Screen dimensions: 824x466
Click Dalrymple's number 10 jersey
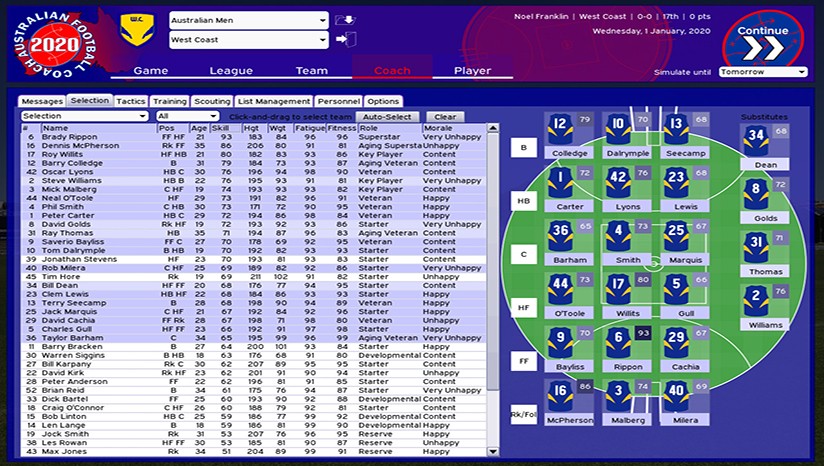(618, 130)
